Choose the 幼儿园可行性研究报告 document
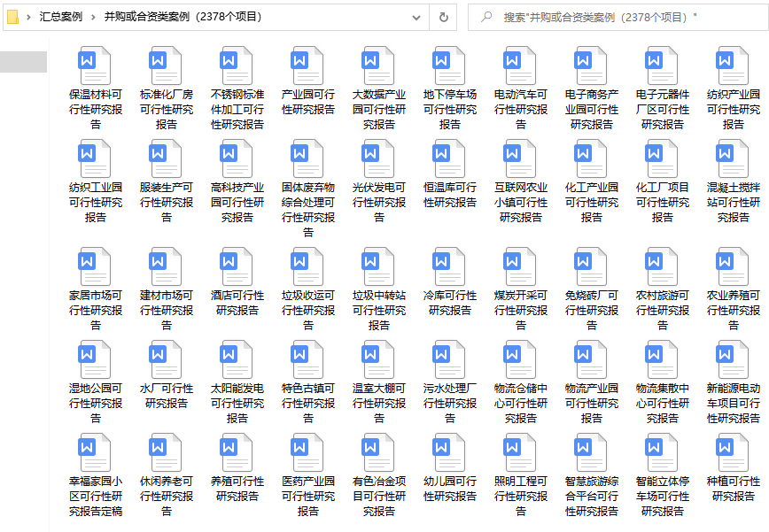This screenshot has width=769, height=532. point(450,453)
